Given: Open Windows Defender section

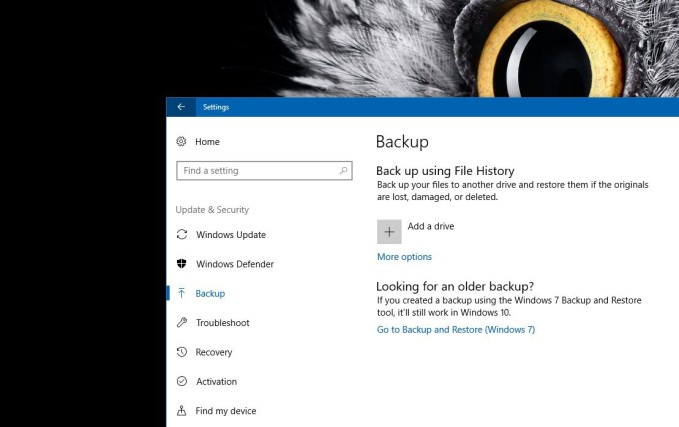Looking at the screenshot, I should [x=235, y=264].
